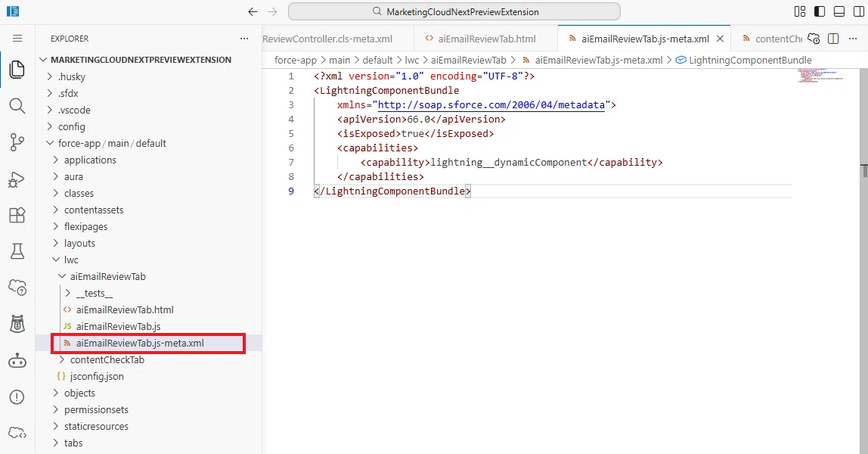
Task: Open the Org Browser cloud icon
Action: pos(17,288)
